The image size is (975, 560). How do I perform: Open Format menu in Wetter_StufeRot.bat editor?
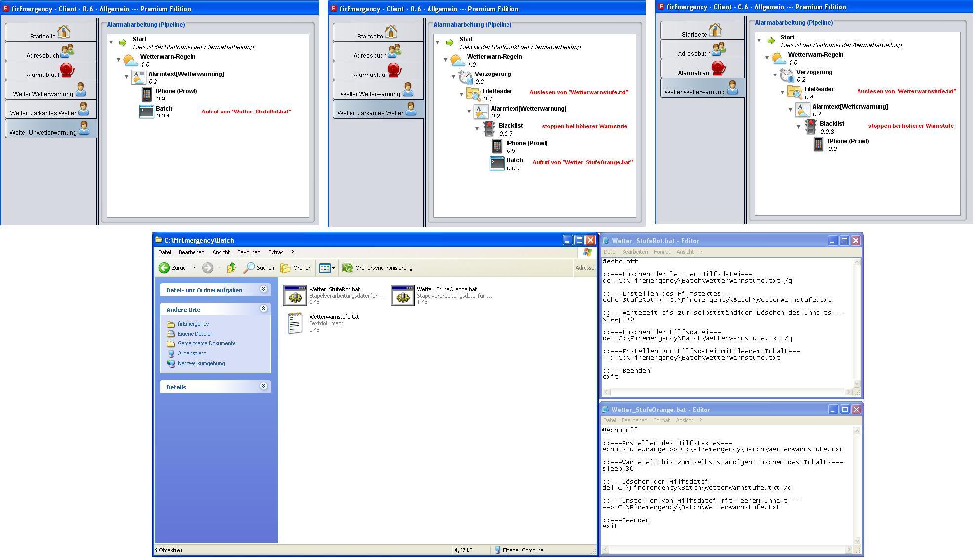click(x=662, y=252)
